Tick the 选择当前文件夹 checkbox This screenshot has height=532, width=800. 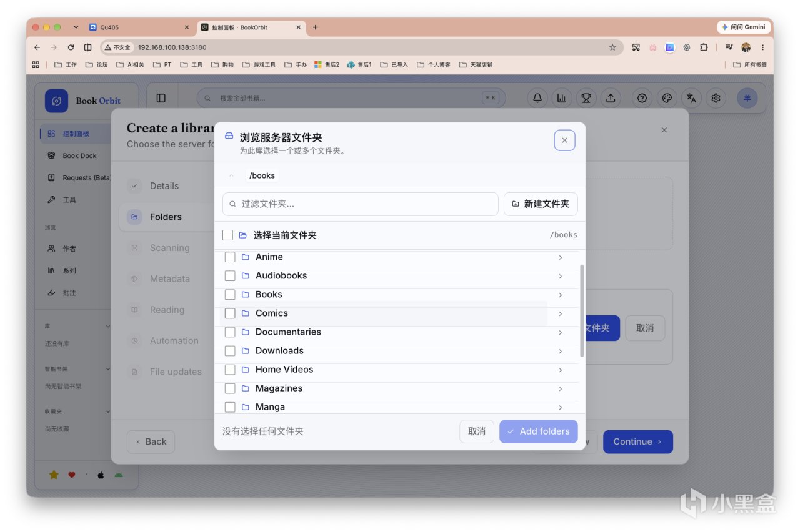tap(227, 235)
